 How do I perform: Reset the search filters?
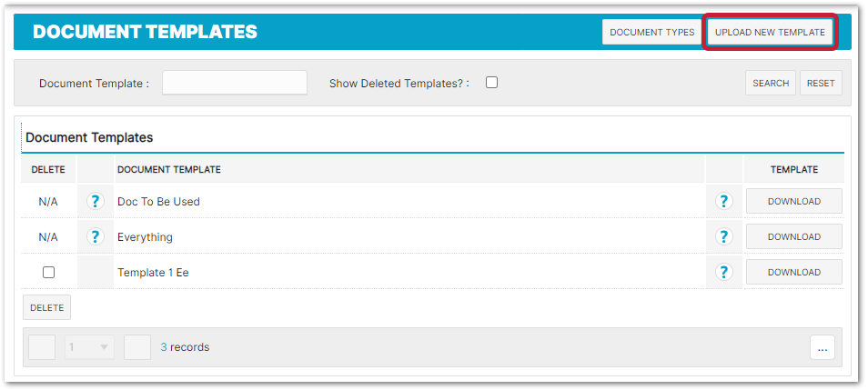pos(820,83)
